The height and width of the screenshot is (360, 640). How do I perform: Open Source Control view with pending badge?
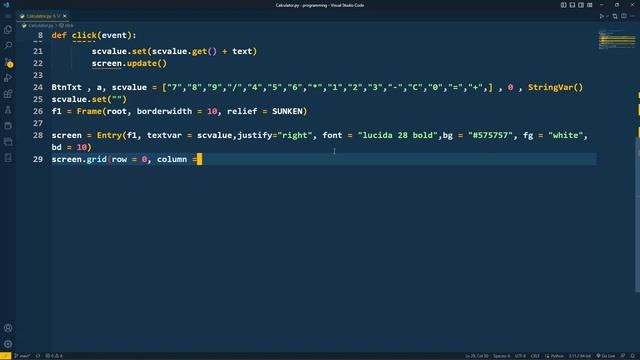click(8, 62)
